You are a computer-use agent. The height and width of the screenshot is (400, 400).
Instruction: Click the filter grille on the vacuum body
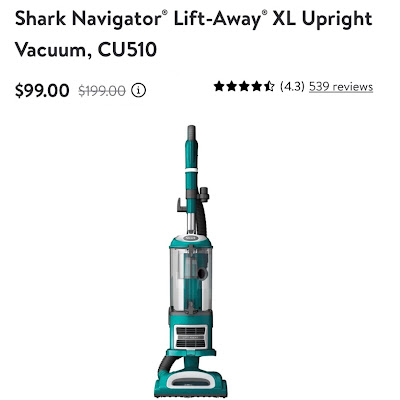(x=190, y=337)
